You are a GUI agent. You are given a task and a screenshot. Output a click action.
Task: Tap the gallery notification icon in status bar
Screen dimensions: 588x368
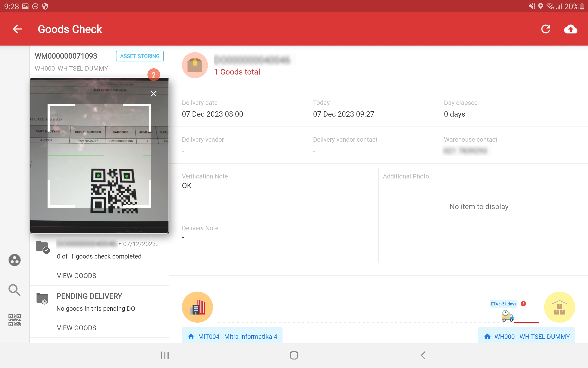(25, 6)
